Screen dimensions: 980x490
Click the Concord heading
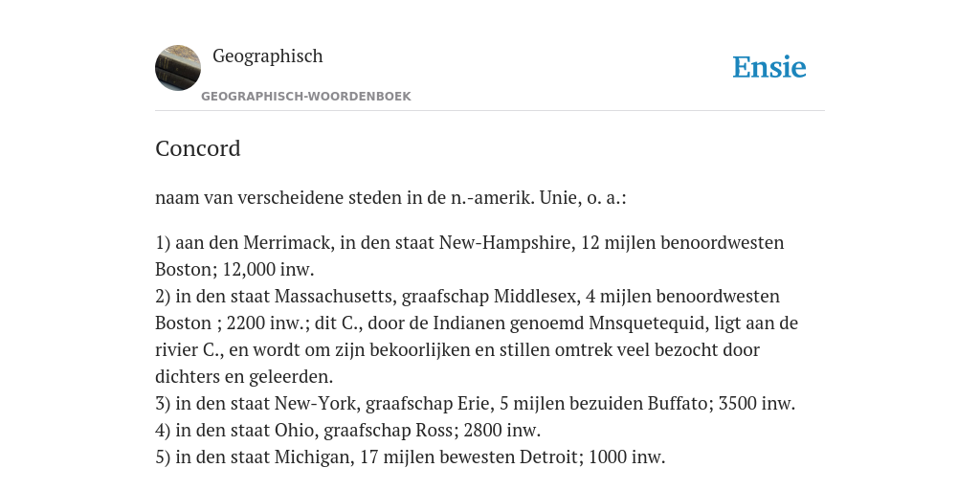tap(197, 148)
